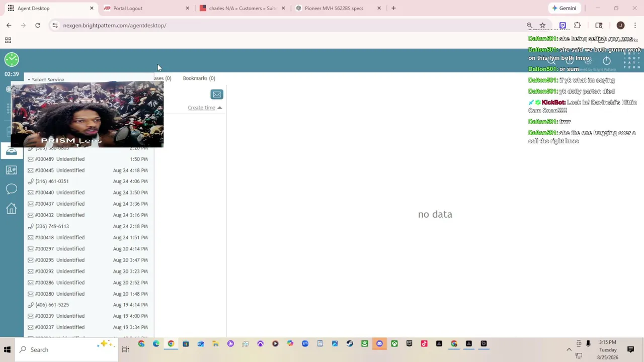Bookmark this page with the star icon

542,25
